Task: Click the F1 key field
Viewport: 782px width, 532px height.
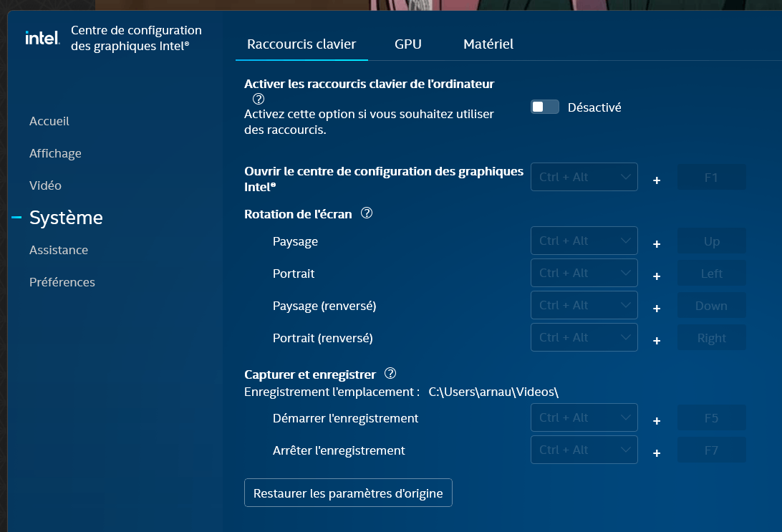Action: [x=711, y=178]
